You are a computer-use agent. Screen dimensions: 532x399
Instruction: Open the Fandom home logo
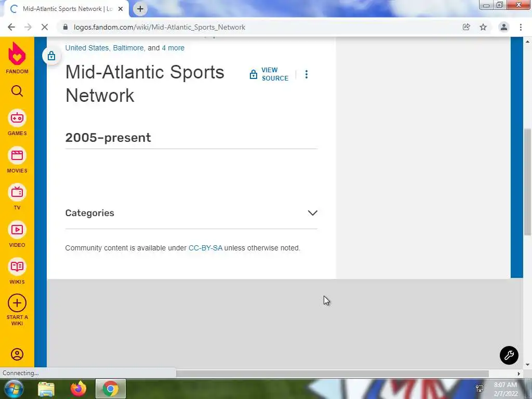point(17,58)
